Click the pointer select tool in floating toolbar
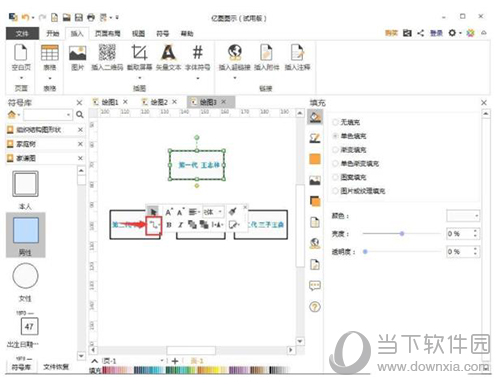 point(153,212)
